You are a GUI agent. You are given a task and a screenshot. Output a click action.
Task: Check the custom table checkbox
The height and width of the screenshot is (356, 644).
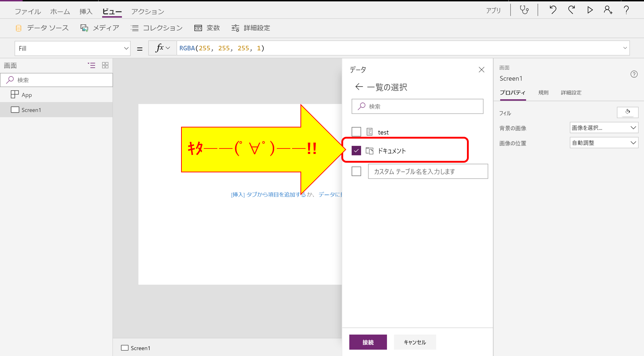(x=356, y=171)
